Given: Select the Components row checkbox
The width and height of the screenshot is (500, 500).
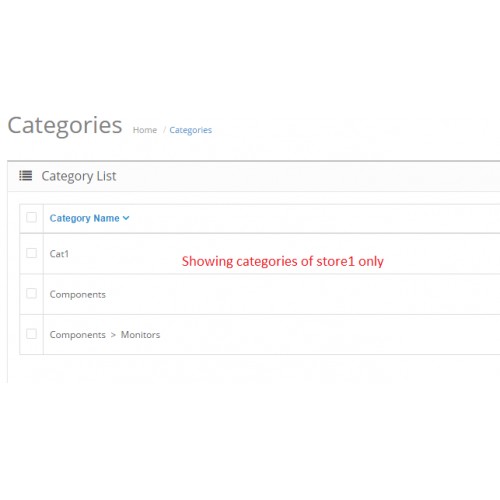Looking at the screenshot, I should tap(32, 293).
